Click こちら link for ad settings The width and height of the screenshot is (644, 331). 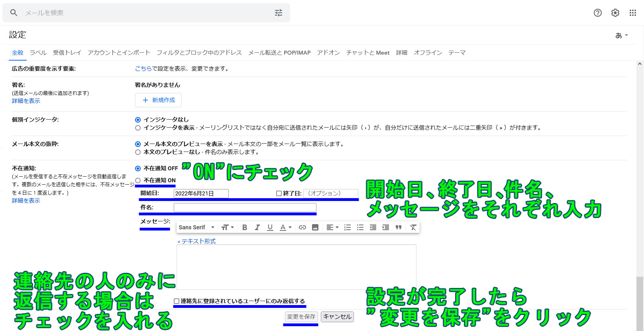(143, 69)
